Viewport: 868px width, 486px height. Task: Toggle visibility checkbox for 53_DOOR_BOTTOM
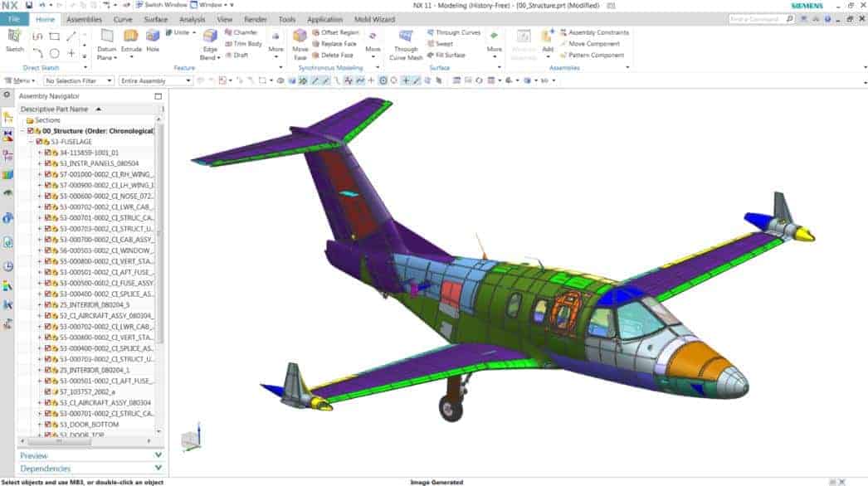click(x=47, y=425)
